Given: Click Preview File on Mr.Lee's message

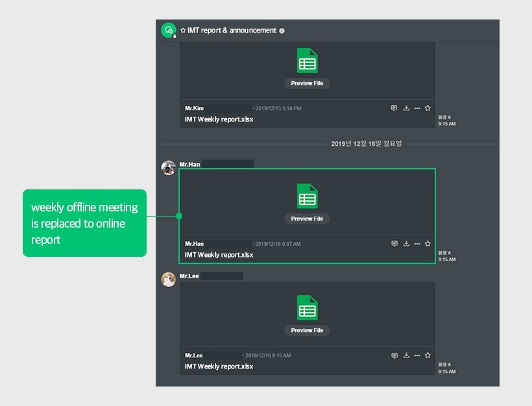Looking at the screenshot, I should [x=307, y=330].
